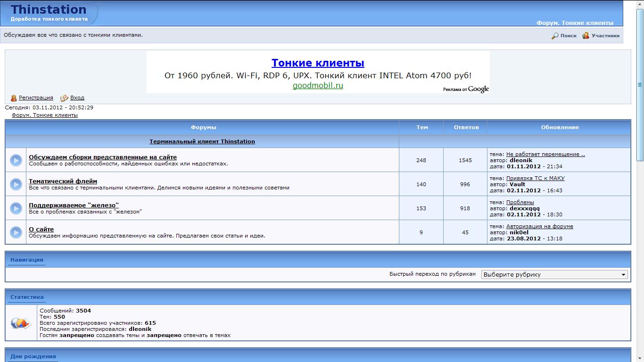This screenshot has height=362, width=644.
Task: Click topic count 140
Action: click(421, 184)
